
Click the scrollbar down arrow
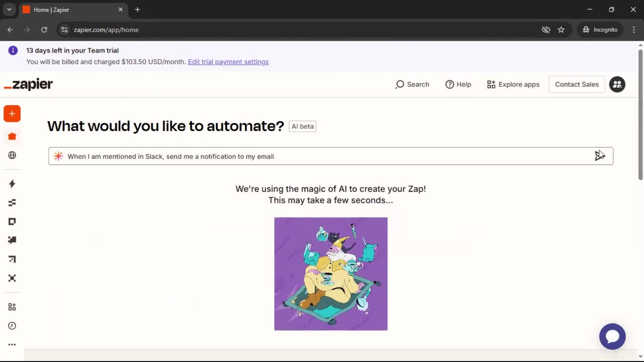[x=640, y=356]
